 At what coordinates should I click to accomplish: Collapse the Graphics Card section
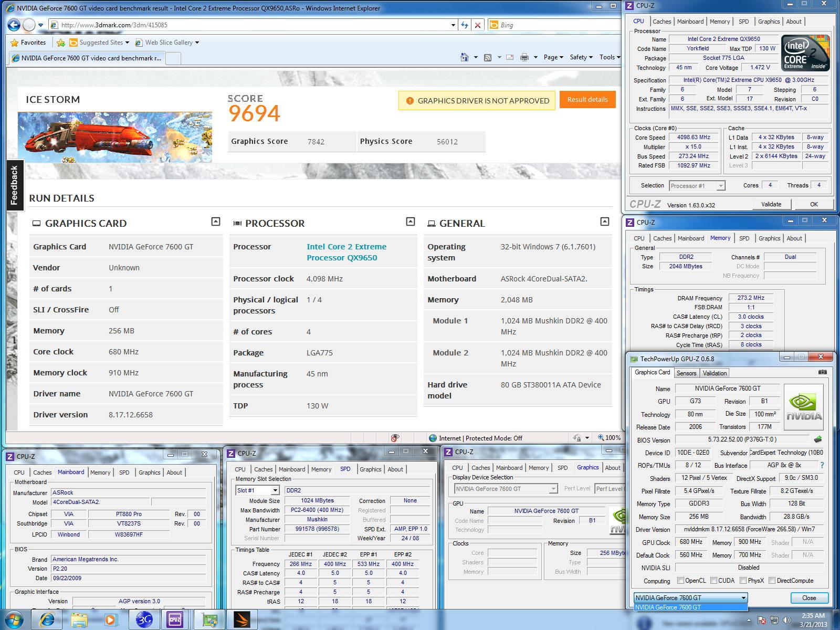[215, 222]
